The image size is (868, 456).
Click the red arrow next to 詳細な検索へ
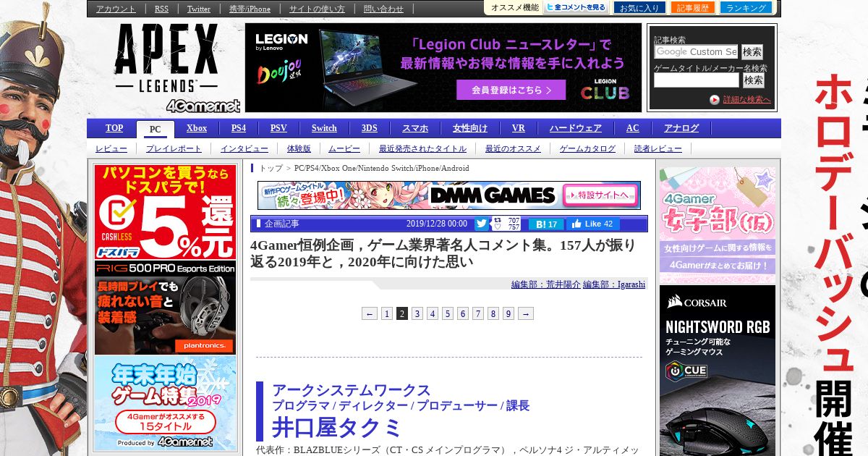(715, 100)
